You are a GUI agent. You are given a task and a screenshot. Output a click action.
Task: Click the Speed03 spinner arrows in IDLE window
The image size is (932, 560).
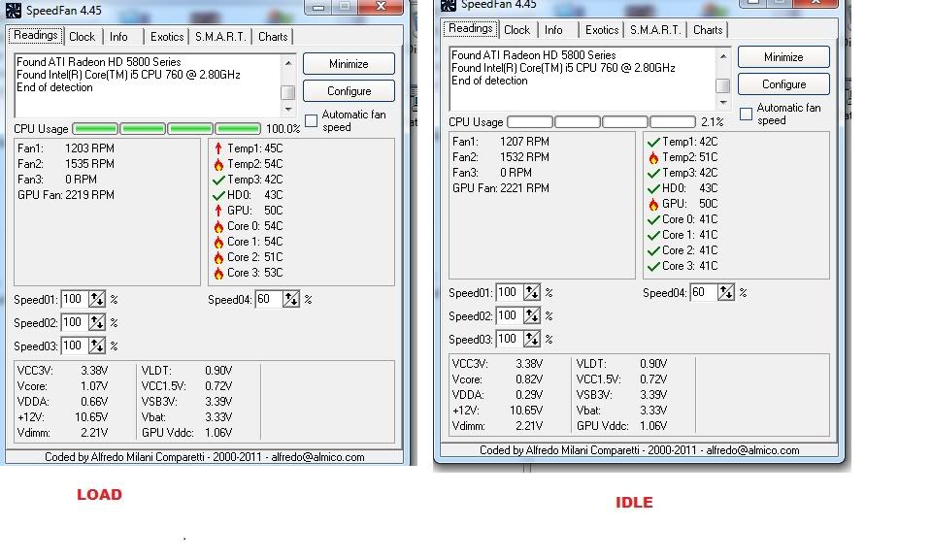tap(532, 339)
